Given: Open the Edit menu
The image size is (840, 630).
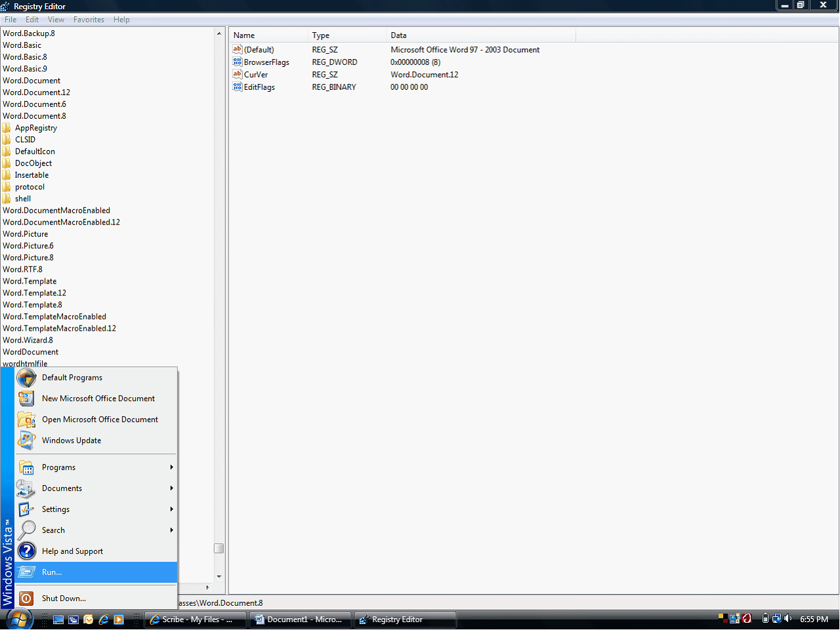Looking at the screenshot, I should (32, 20).
